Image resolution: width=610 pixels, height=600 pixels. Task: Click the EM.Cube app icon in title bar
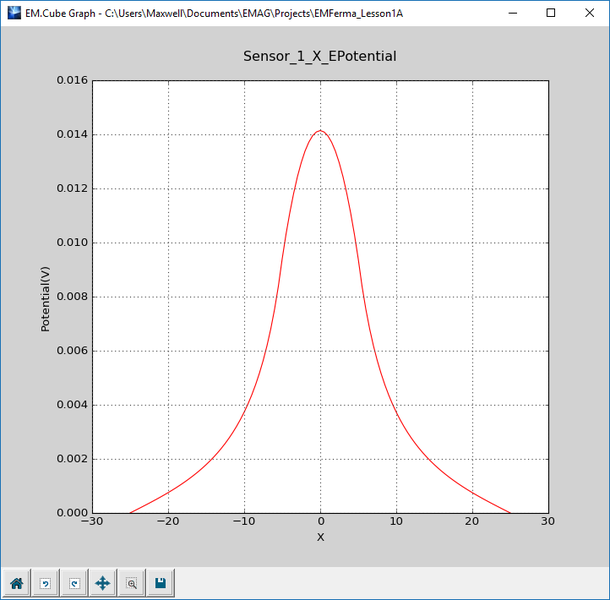click(x=13, y=13)
